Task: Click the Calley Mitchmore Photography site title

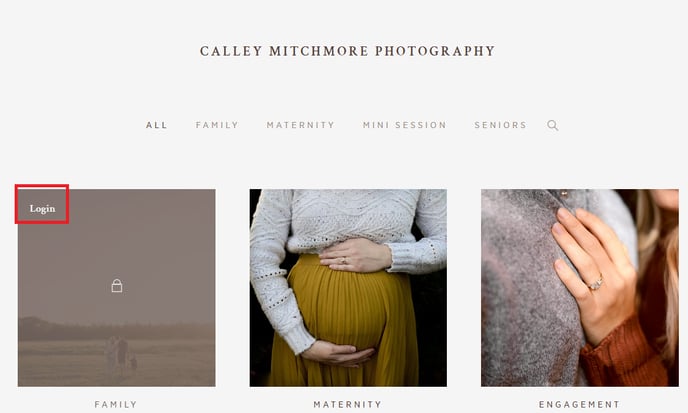Action: click(x=348, y=51)
